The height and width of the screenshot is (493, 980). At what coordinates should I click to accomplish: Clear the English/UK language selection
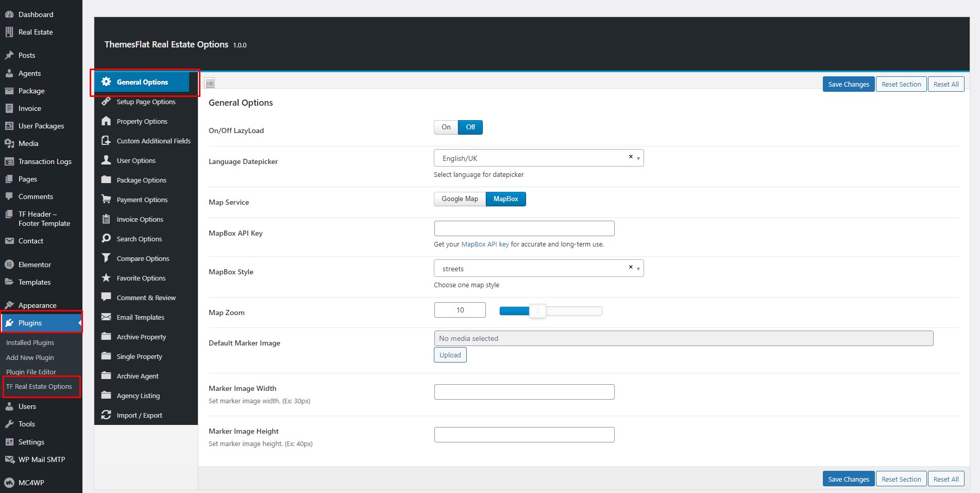631,157
